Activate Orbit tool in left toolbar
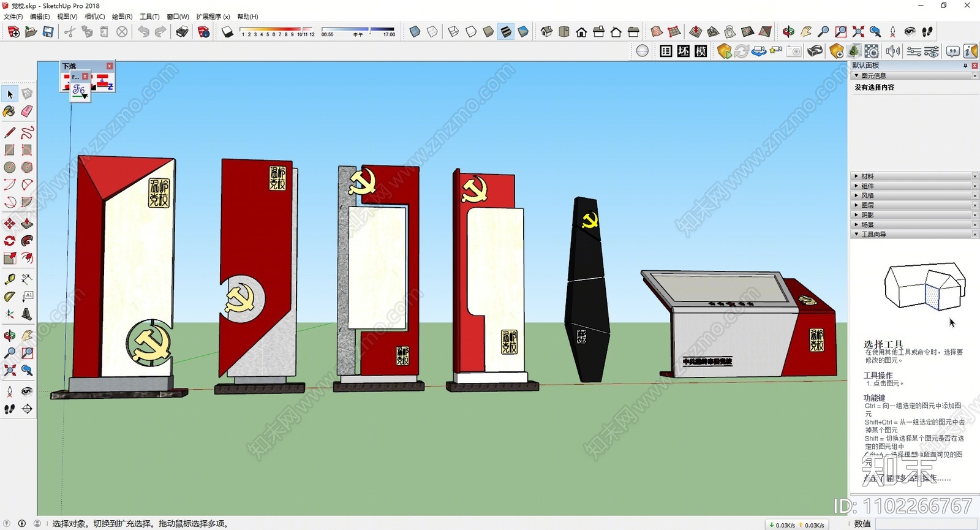The image size is (980, 530). click(x=10, y=335)
